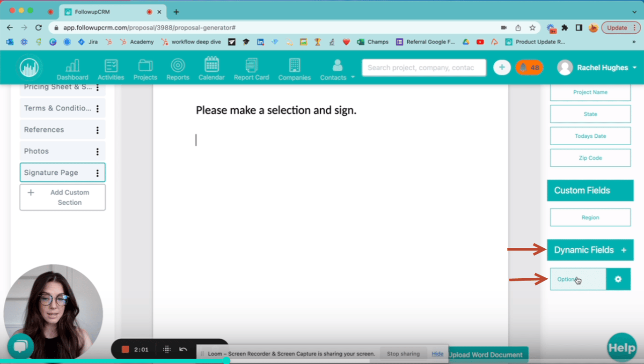Go back in the browser
The image size is (644, 364).
10,28
